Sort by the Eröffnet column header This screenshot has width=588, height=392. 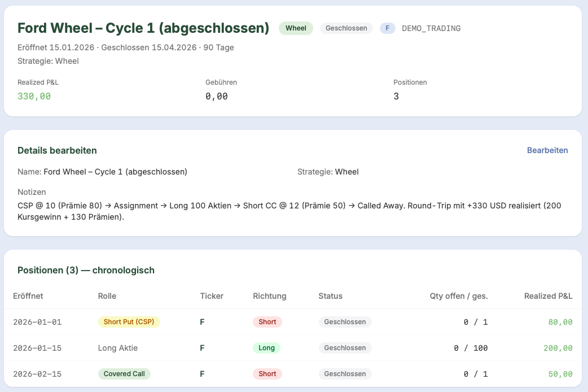pyautogui.click(x=28, y=296)
